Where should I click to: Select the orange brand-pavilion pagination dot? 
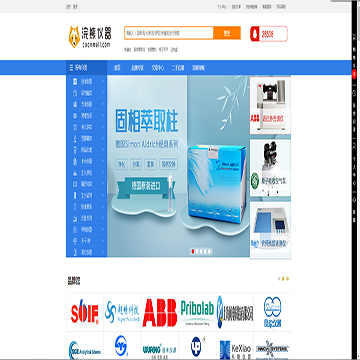(283, 279)
